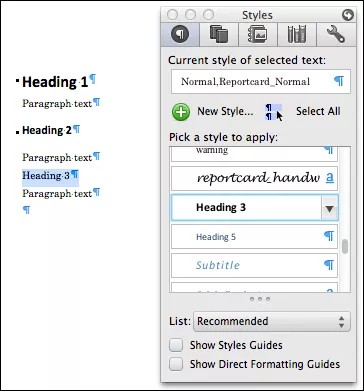Open the Scrapbook tab with notebook picture icon
This screenshot has height=391, width=364.
point(258,35)
